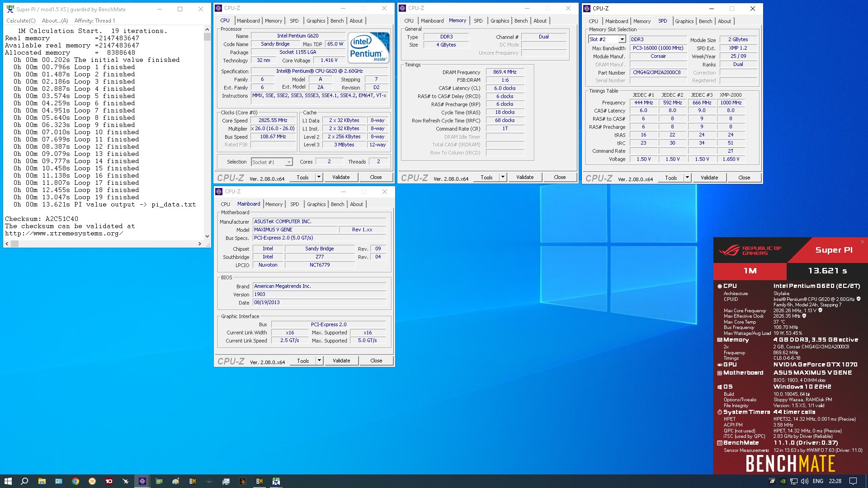The image size is (868, 488).
Task: Click the Super PI vertical scrollbar up arrow
Action: pos(207,28)
